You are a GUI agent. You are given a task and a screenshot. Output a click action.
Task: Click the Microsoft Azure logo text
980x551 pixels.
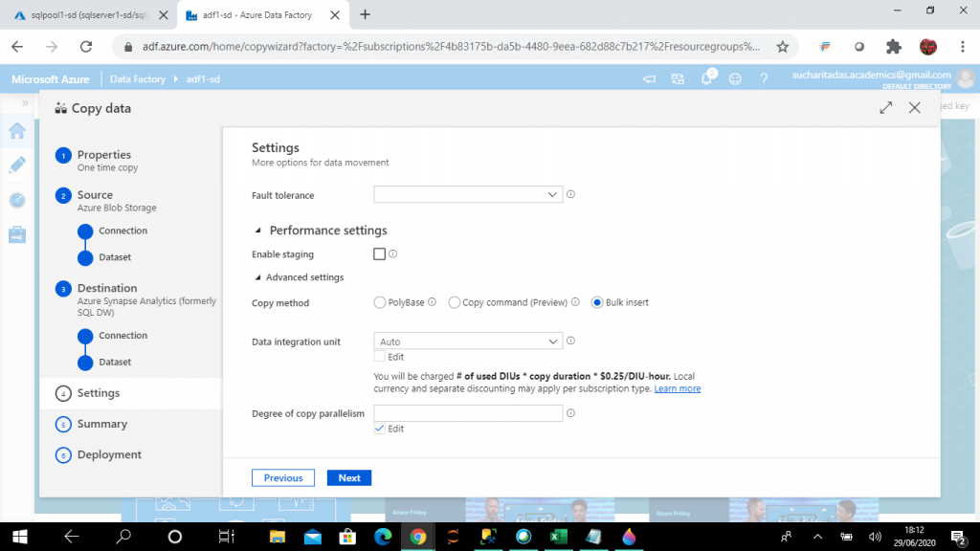click(51, 79)
